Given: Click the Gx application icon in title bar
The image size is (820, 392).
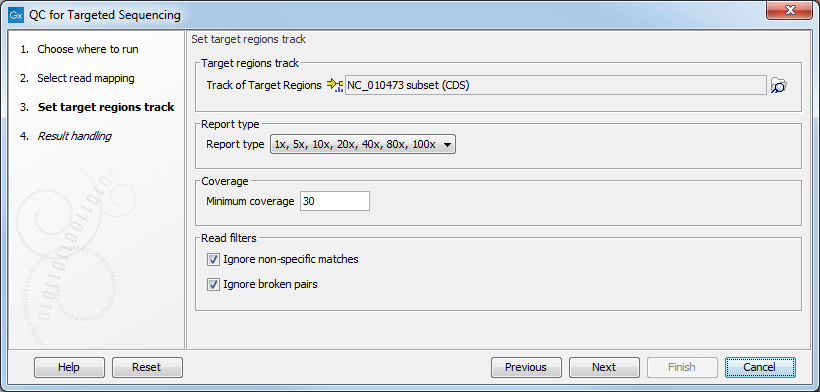Looking at the screenshot, I should [16, 15].
